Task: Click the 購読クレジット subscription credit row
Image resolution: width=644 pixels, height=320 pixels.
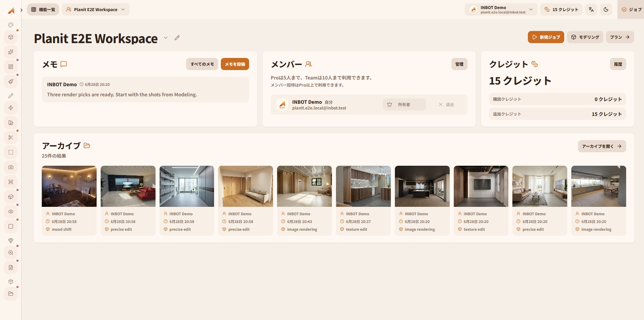Action: [557, 99]
